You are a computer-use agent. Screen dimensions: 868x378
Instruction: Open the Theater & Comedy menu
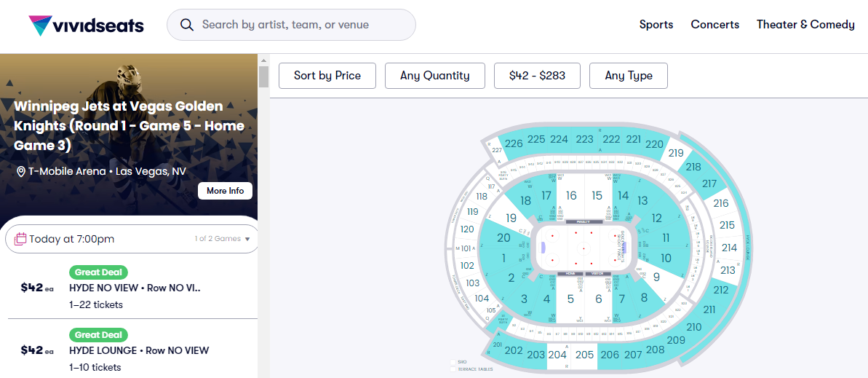(805, 25)
